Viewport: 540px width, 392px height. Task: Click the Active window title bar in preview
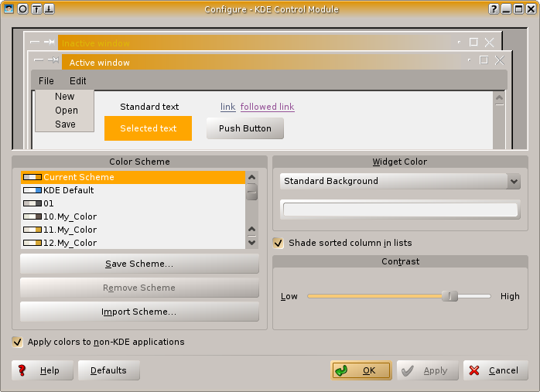[x=261, y=63]
